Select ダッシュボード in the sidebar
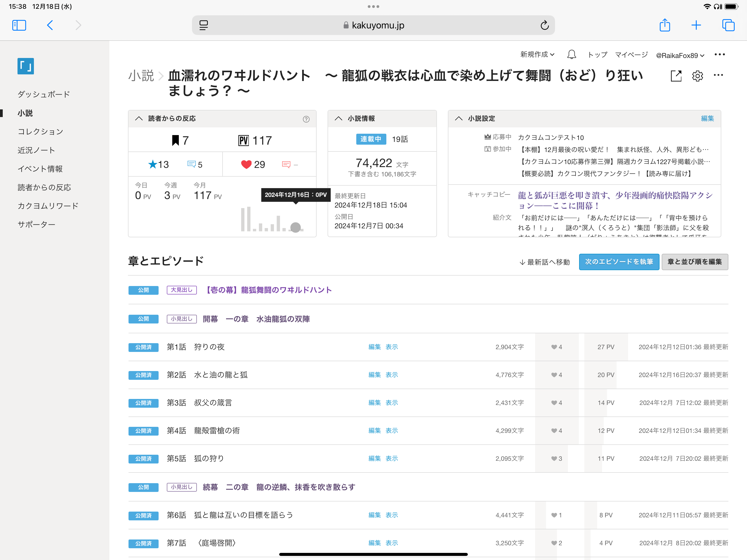Screen dimensions: 747x560 click(x=44, y=94)
